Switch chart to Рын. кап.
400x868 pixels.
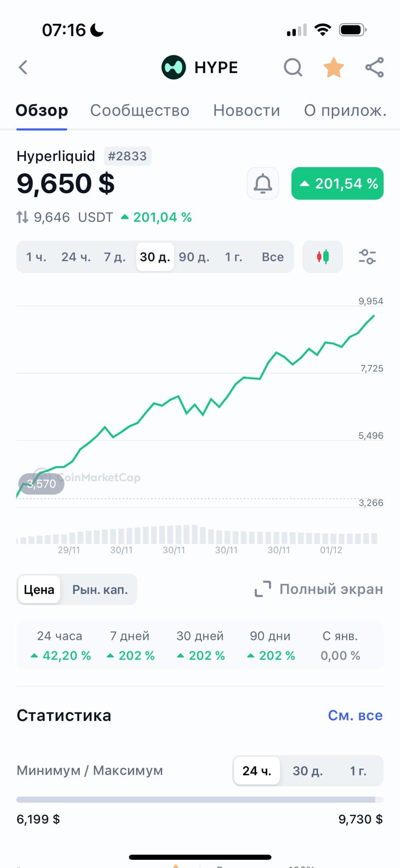click(x=100, y=590)
